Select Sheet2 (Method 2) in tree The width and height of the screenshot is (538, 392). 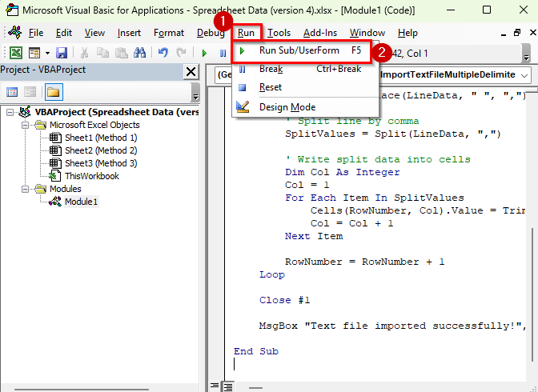tap(101, 150)
